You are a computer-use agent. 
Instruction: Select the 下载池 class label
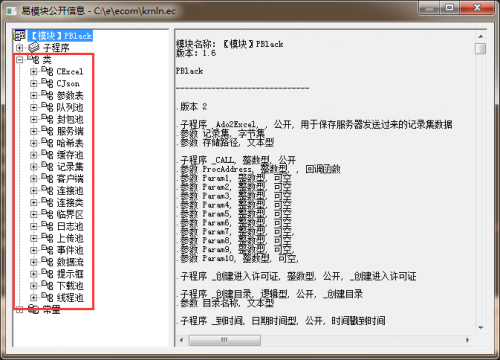[70, 286]
